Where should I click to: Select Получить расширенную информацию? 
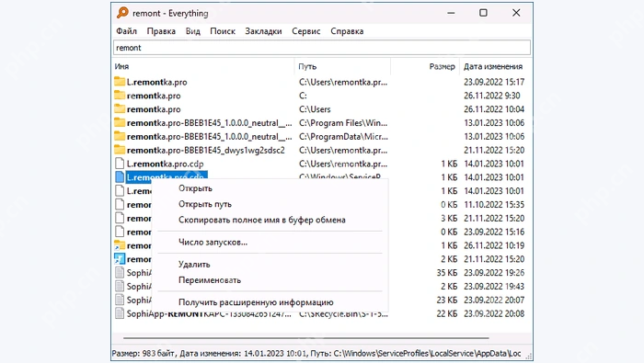click(256, 302)
